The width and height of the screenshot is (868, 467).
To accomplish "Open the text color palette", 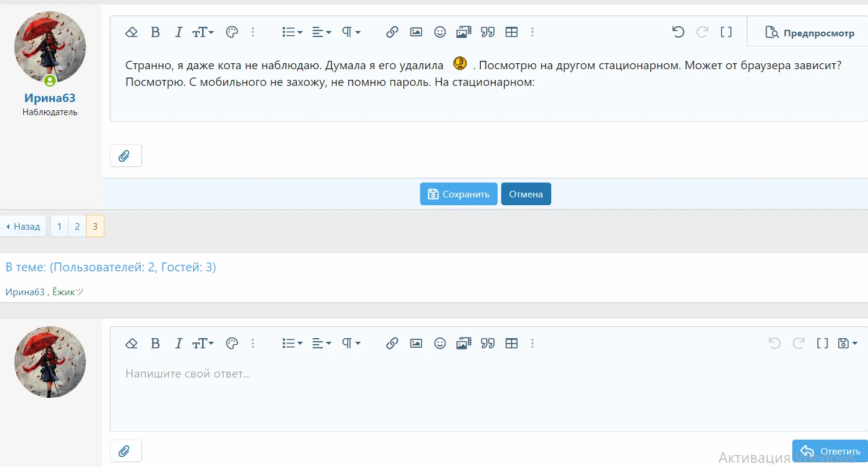I will click(x=232, y=32).
